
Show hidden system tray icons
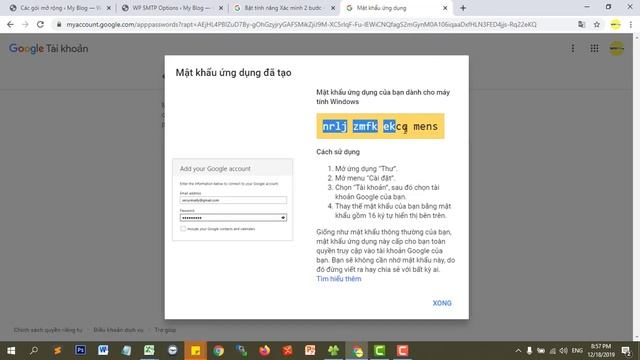(518, 351)
